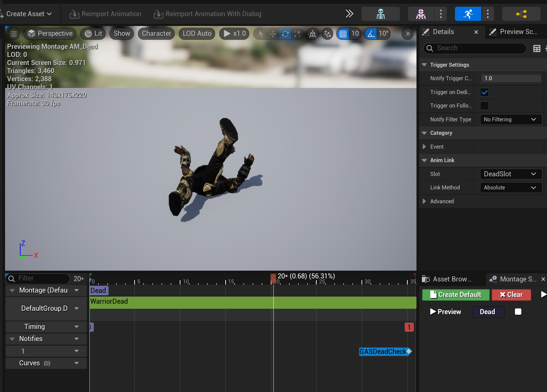547x392 pixels.
Task: Open the Character menu
Action: click(156, 34)
